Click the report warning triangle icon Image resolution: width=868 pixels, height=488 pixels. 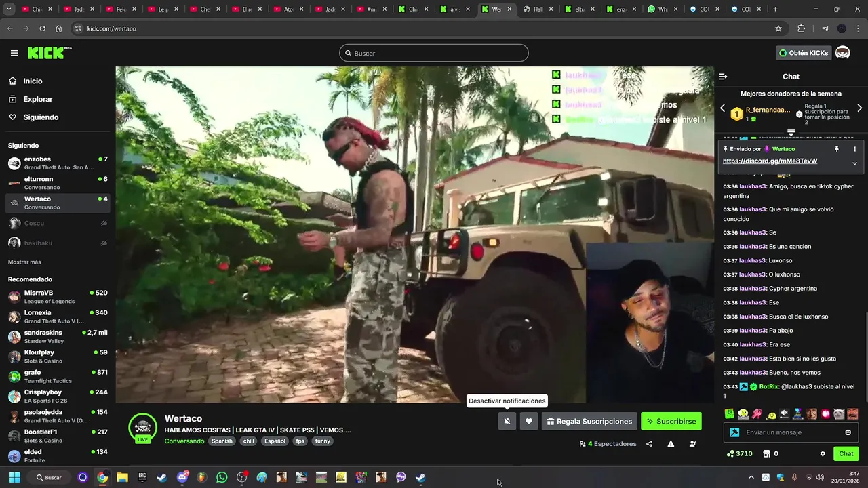(671, 444)
